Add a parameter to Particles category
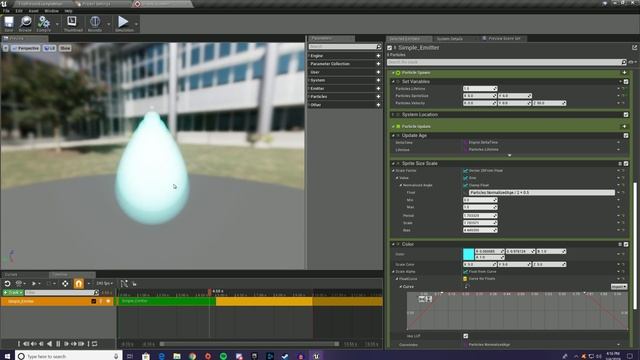The height and width of the screenshot is (360, 640). 378,96
